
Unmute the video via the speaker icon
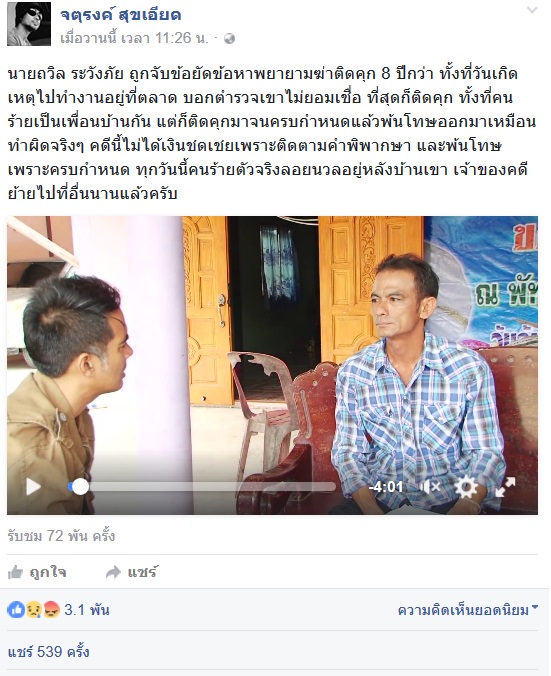[x=430, y=487]
